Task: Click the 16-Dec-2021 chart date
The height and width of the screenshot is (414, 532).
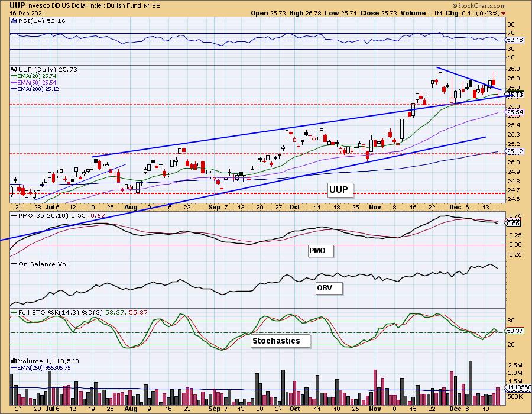Action: 28,14
